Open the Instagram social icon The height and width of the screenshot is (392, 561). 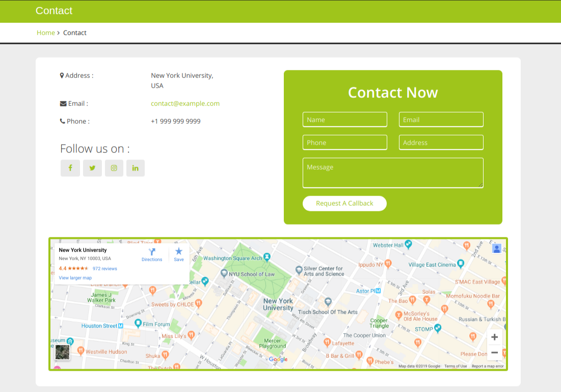(114, 168)
